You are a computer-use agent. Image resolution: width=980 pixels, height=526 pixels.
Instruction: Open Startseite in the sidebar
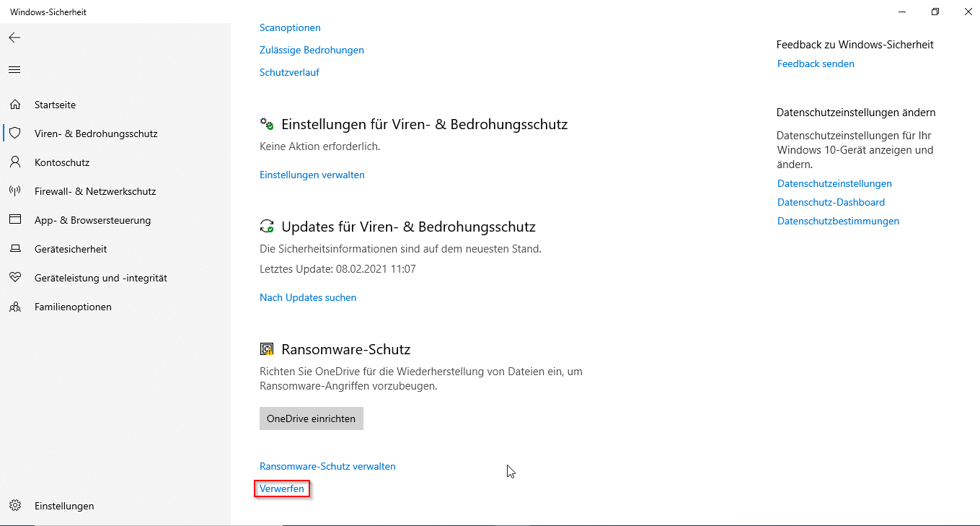pyautogui.click(x=55, y=105)
